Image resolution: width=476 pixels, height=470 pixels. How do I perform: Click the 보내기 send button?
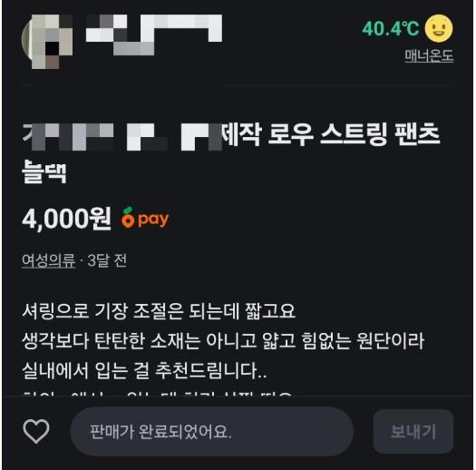point(413,431)
